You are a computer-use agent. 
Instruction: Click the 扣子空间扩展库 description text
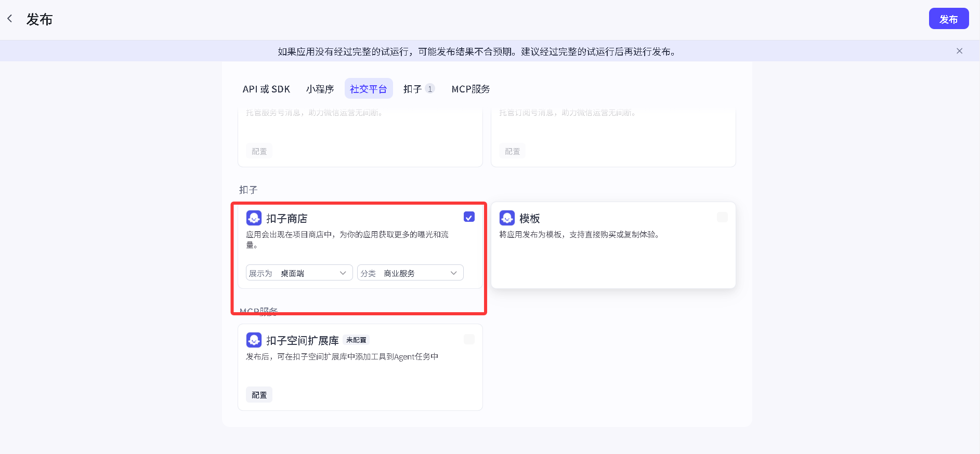tap(342, 356)
